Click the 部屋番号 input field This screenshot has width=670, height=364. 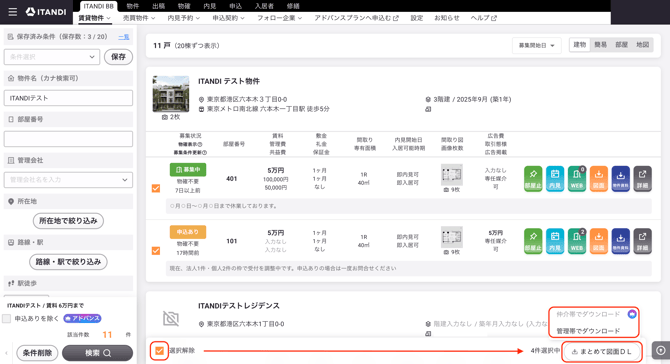pos(68,139)
